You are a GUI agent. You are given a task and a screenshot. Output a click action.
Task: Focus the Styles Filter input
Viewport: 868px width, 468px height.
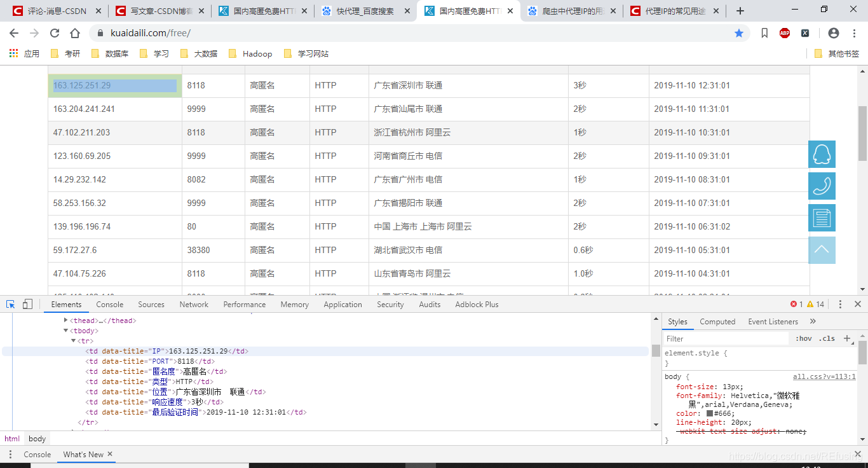[x=726, y=339]
